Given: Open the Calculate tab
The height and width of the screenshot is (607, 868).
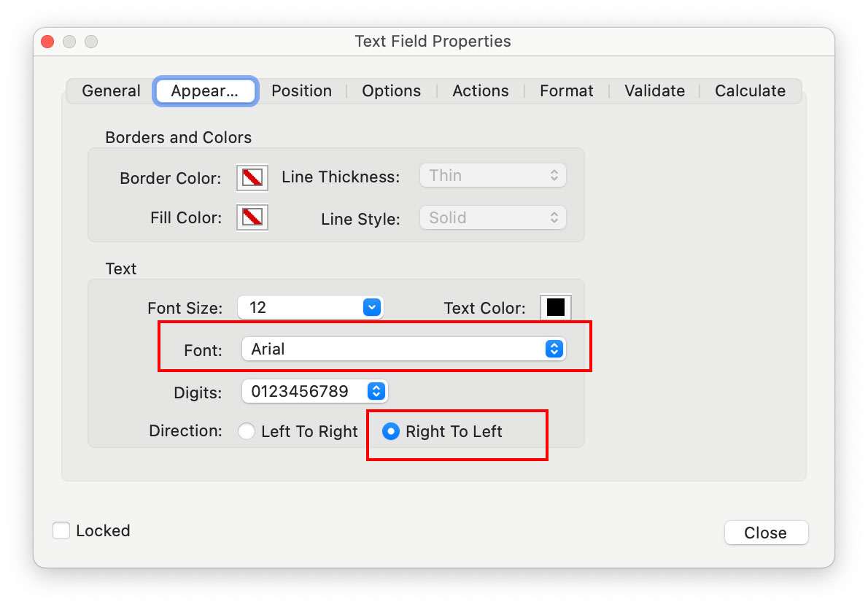Looking at the screenshot, I should [749, 90].
